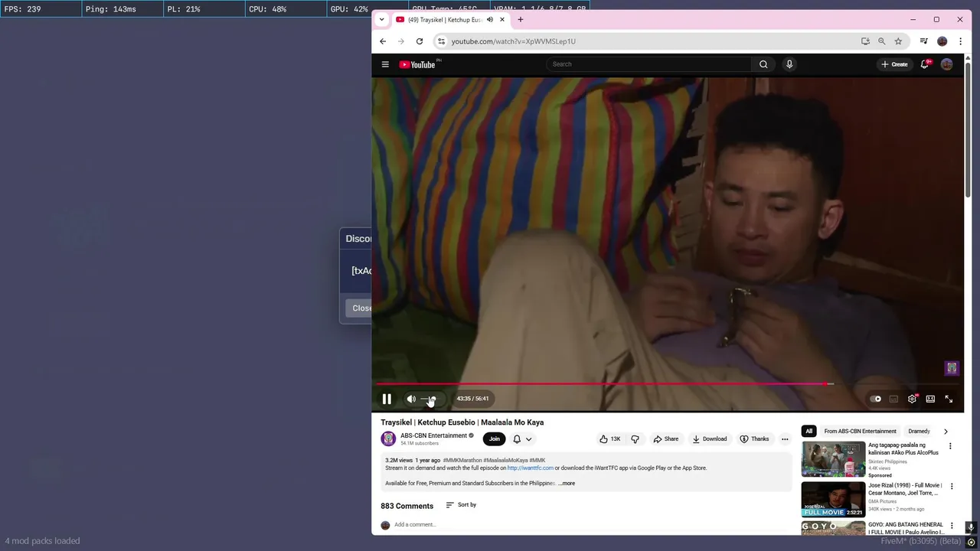Open the Sort by comments menu
Image resolution: width=980 pixels, height=551 pixels.
point(461,505)
